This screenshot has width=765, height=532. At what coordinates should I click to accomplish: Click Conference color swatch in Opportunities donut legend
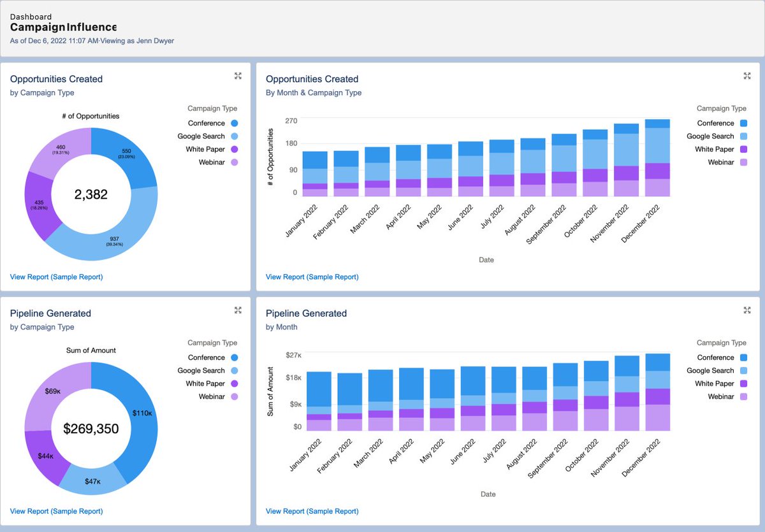pyautogui.click(x=235, y=123)
